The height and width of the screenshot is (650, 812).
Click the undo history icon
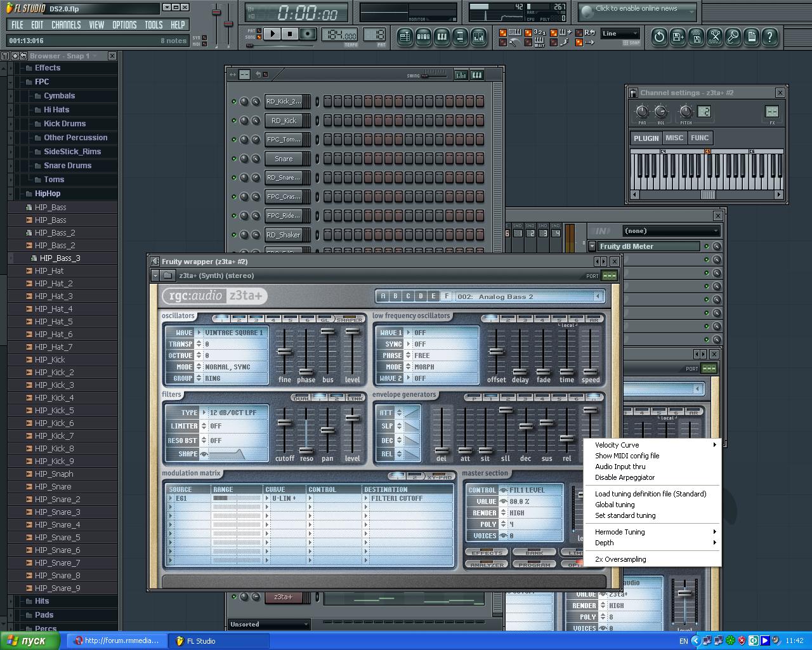[x=659, y=37]
